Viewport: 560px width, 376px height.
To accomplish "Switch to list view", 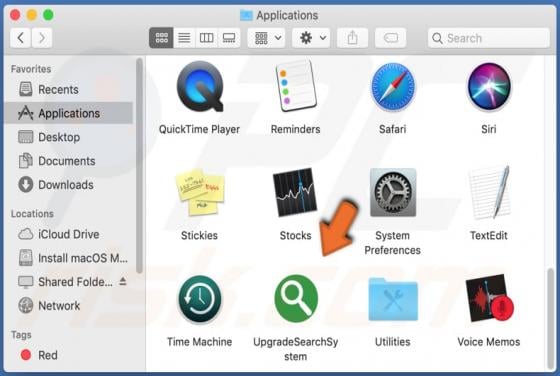I will (184, 38).
